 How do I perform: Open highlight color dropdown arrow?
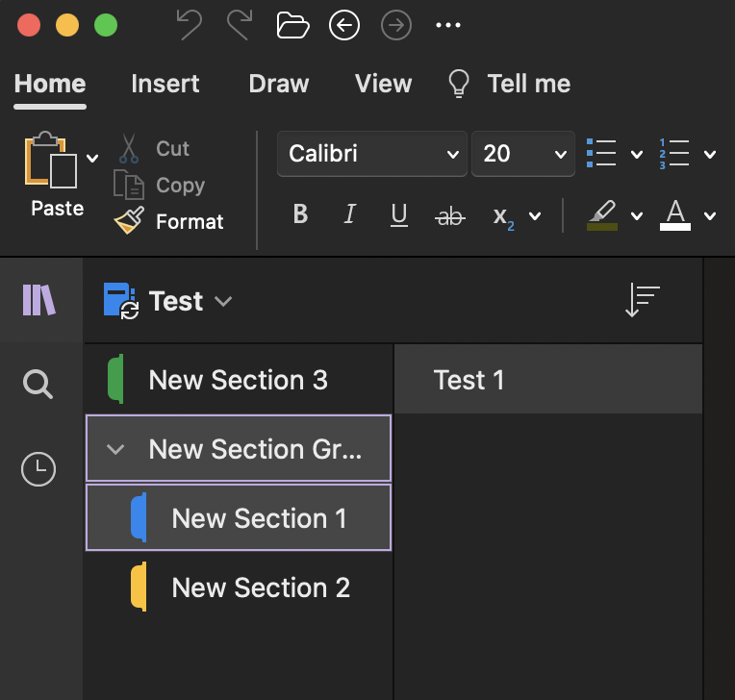point(637,216)
